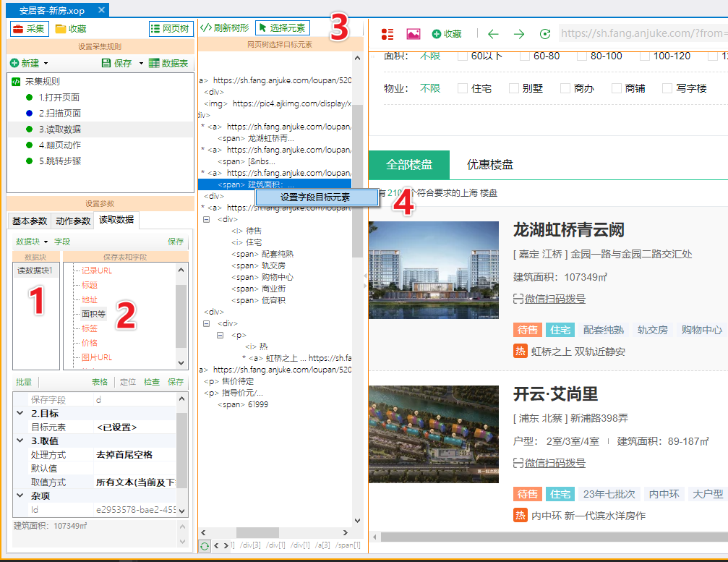This screenshot has height=562, width=728.
Task: Select the 全部楼盘 tab
Action: pos(409,164)
